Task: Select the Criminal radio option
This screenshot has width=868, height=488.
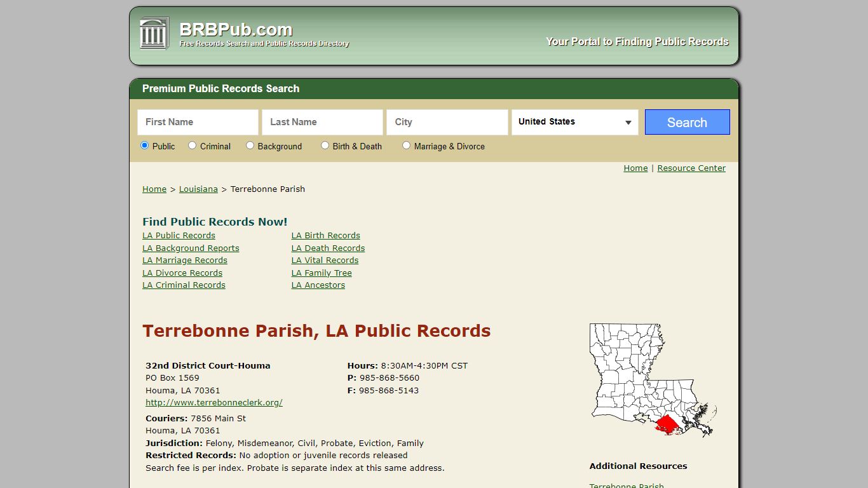Action: click(x=192, y=146)
